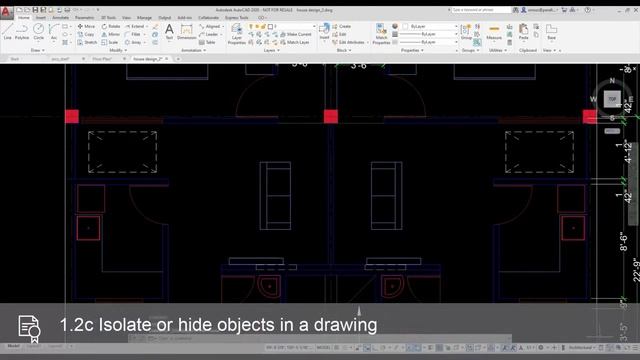This screenshot has height=360, width=640.
Task: Click Edit Attributes in Block panel
Action: click(348, 42)
